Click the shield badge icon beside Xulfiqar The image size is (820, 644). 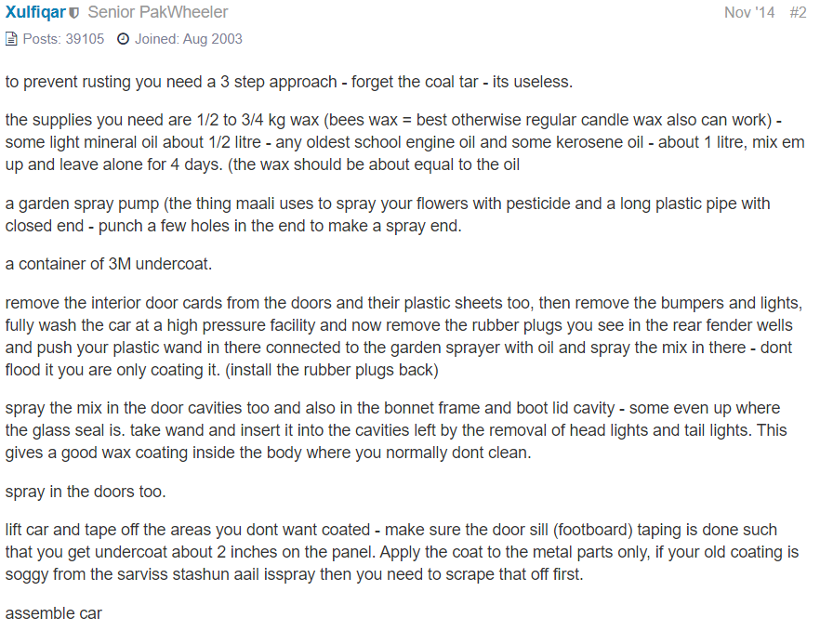pyautogui.click(x=74, y=13)
